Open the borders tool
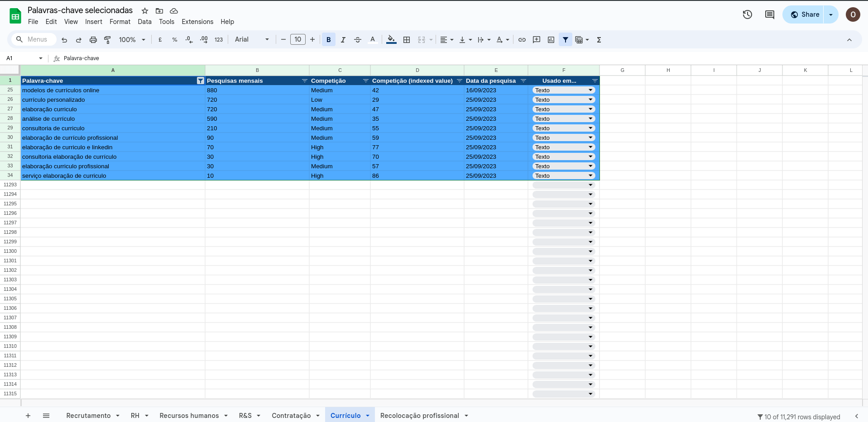Screen dimensions: 868x422 (407, 40)
